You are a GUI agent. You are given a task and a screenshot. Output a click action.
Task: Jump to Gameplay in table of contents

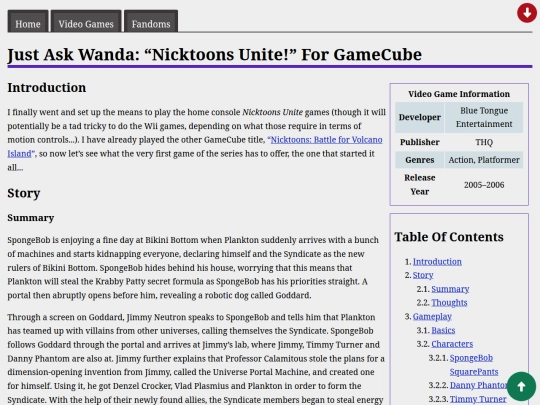[432, 316]
